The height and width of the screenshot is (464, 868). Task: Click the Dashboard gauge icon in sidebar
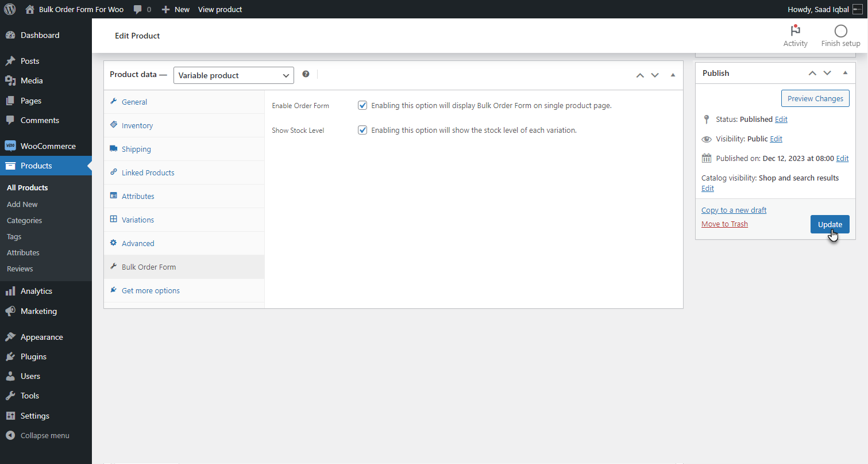tap(10, 35)
